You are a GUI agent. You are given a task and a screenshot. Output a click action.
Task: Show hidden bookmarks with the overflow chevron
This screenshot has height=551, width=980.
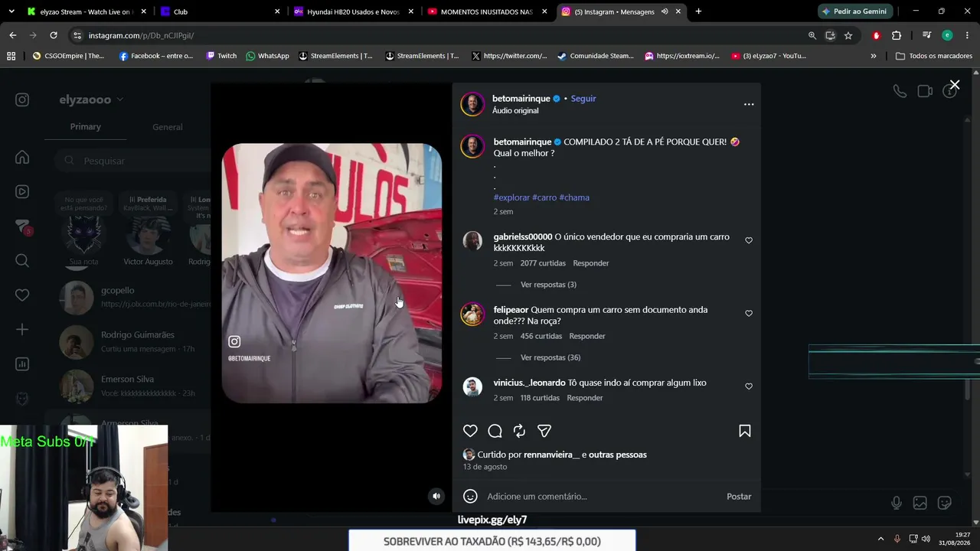tap(874, 56)
